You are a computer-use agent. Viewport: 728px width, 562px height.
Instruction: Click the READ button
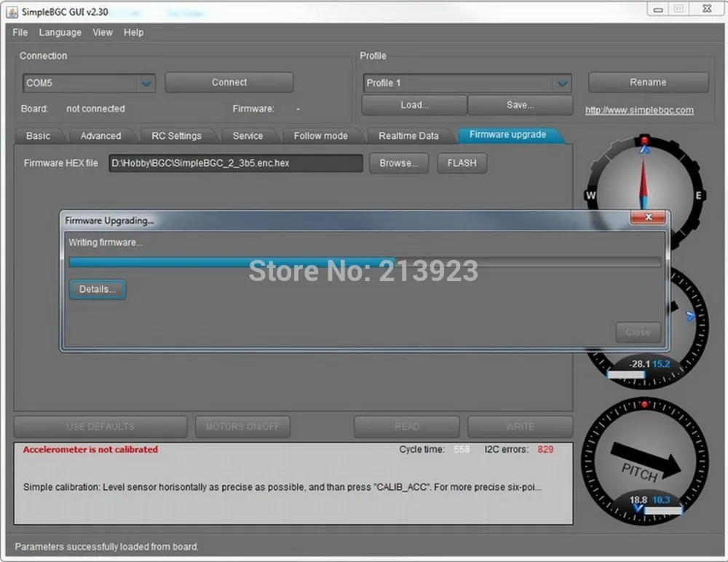point(407,427)
